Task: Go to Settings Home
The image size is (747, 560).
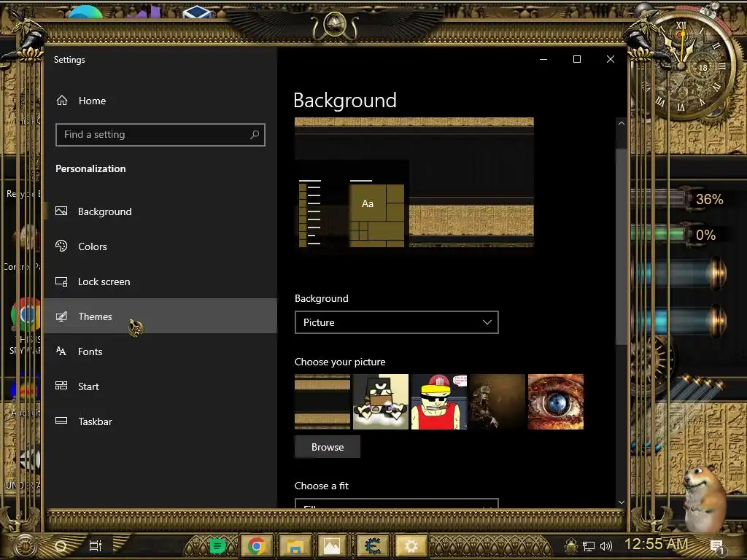Action: (81, 101)
